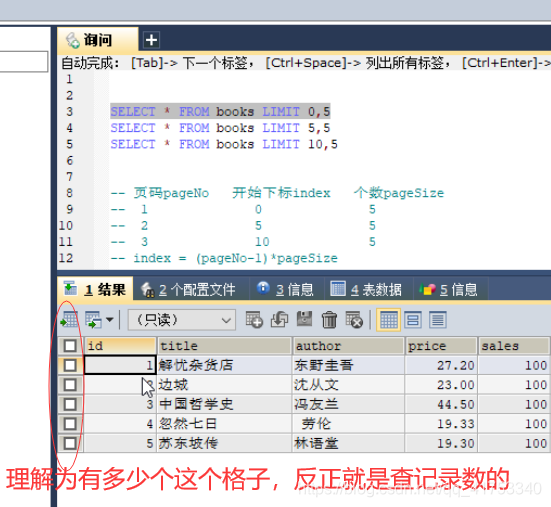The height and width of the screenshot is (507, 551).
Task: Check the row checkbox for 中国哲学史
Action: 70,404
